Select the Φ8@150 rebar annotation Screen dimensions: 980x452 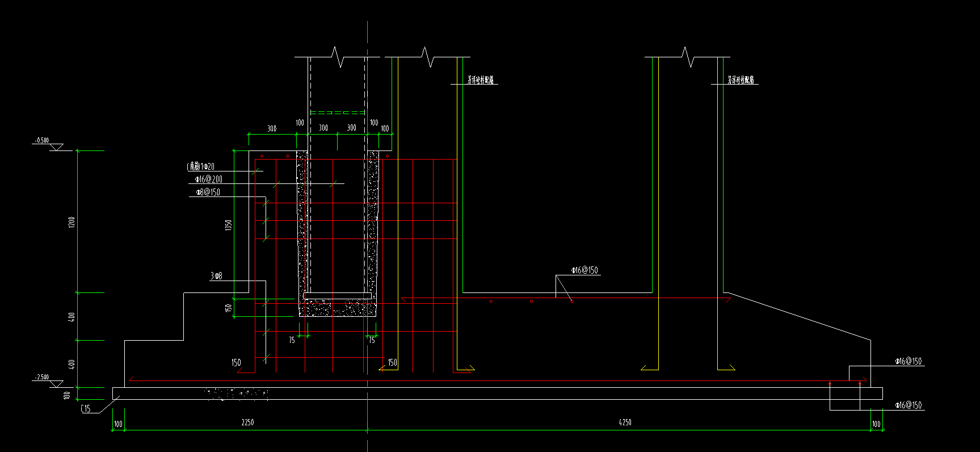[x=208, y=192]
